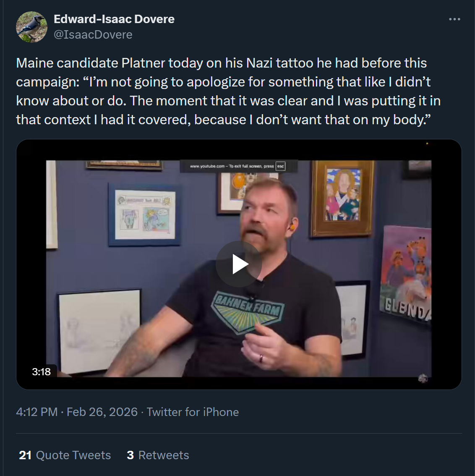Click the tweet text about Platner
Viewport: 475px width, 476px height.
coord(228,91)
